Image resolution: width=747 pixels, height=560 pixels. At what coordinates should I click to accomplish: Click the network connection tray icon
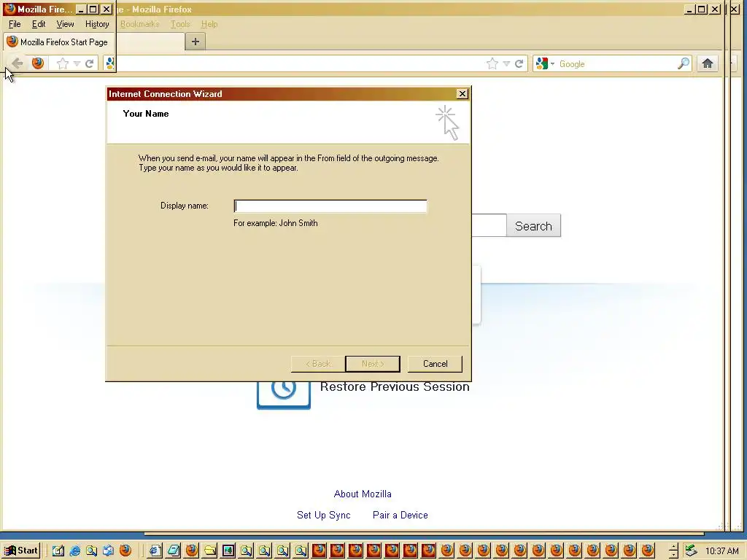pyautogui.click(x=691, y=551)
